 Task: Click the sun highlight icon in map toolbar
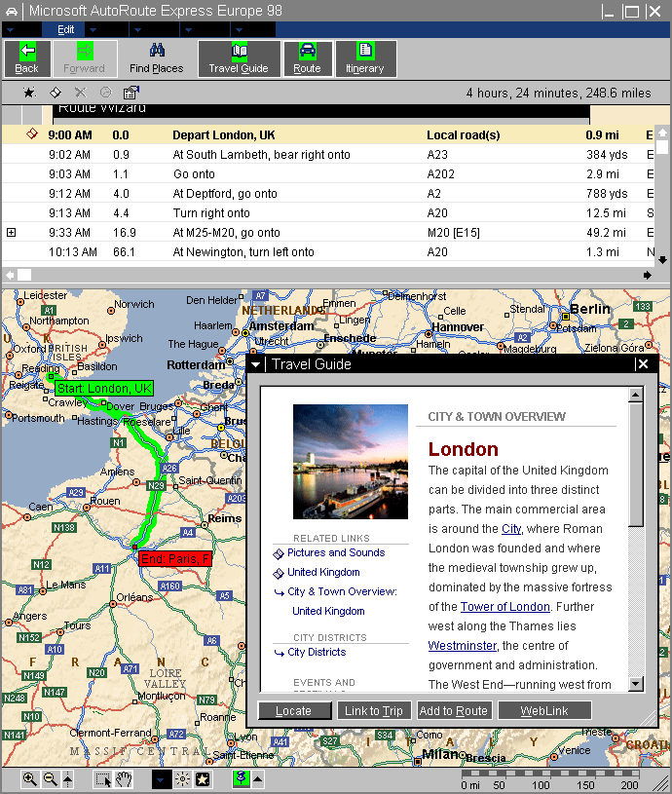(182, 779)
